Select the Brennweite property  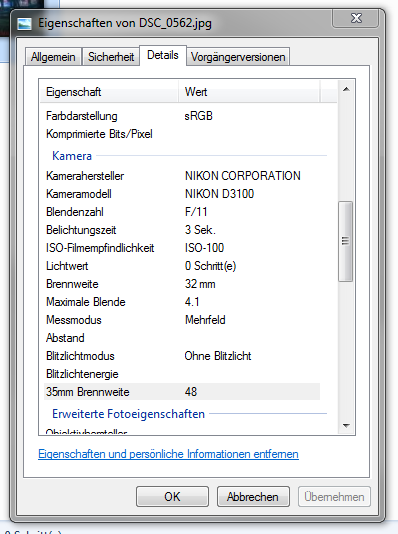72,284
